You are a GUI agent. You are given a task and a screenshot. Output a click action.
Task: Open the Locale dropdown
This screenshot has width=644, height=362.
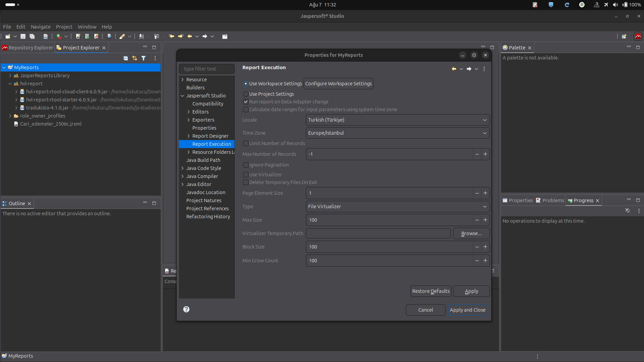pos(398,120)
